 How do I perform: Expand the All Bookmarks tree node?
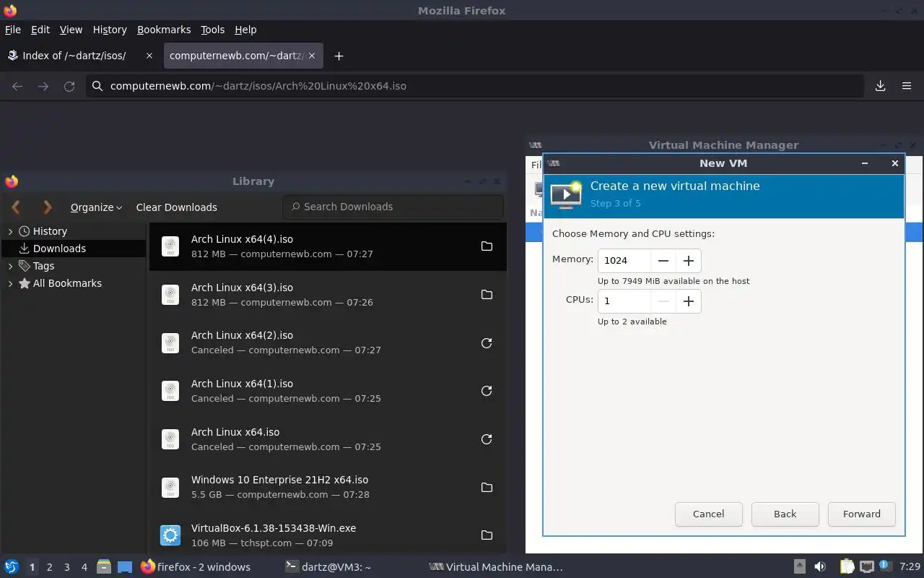click(10, 283)
